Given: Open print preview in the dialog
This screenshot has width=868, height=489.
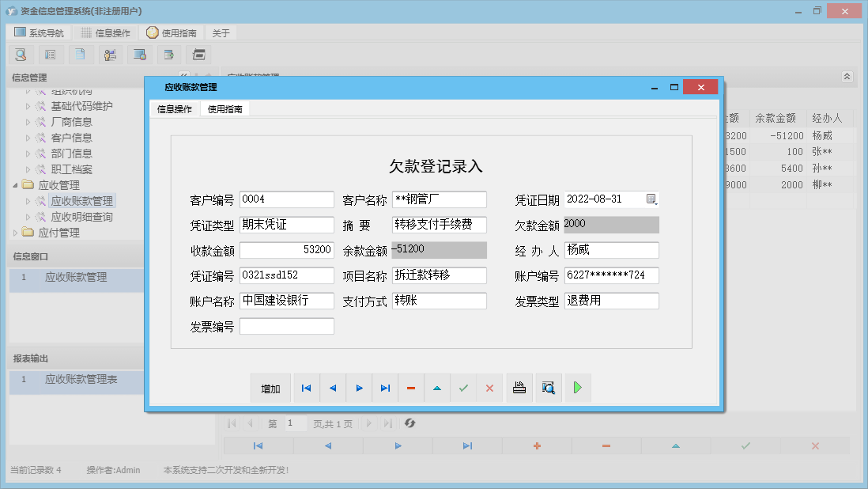Looking at the screenshot, I should point(549,388).
